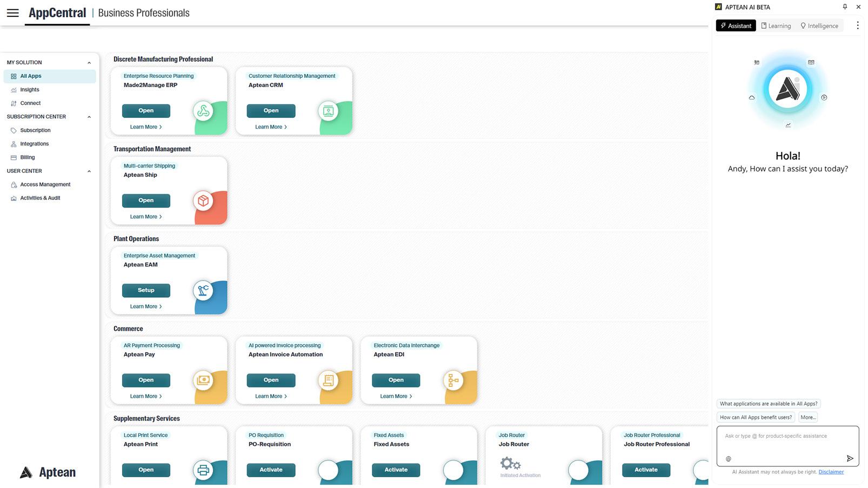Open the Aptean EDI app
868x488 pixels.
(x=396, y=380)
